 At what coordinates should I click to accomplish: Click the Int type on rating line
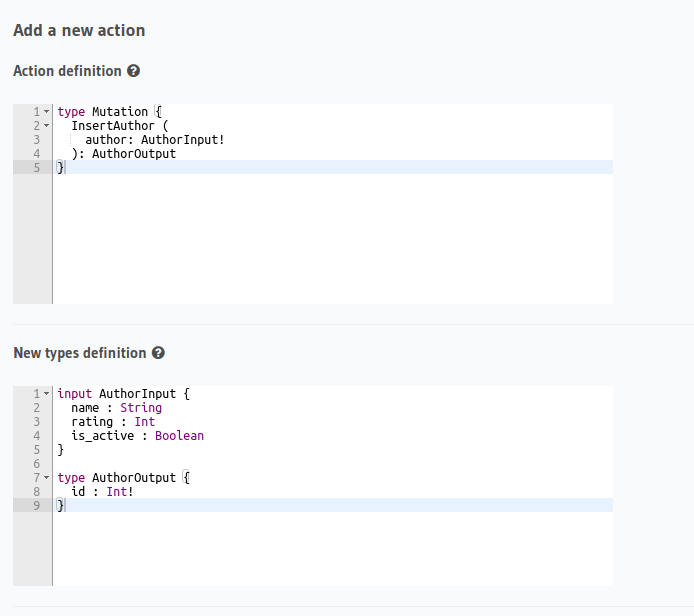click(x=144, y=422)
